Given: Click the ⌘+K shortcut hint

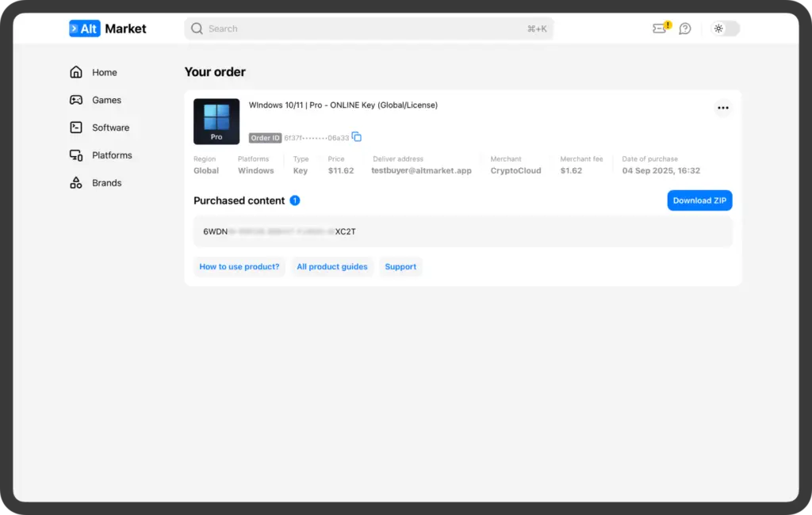Looking at the screenshot, I should click(x=537, y=29).
